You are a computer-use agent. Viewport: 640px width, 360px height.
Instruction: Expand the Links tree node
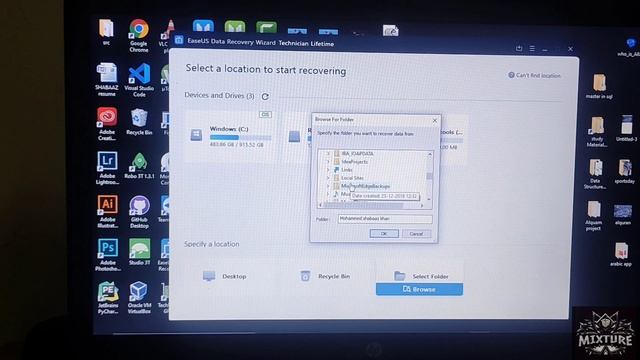pyautogui.click(x=328, y=170)
